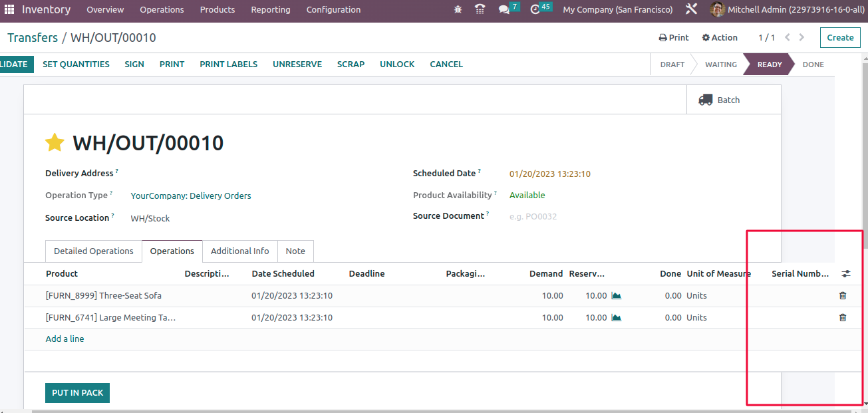Set the stage to DONE in the status bar

click(812, 64)
